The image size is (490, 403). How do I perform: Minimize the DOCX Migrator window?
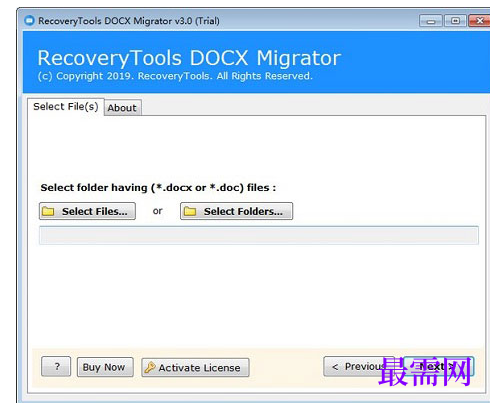click(x=431, y=21)
